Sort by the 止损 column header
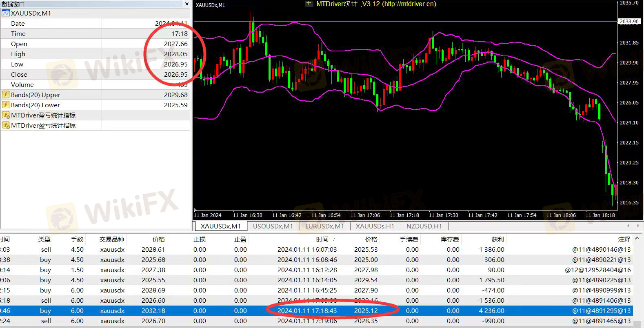Image resolution: width=644 pixels, height=328 pixels. (200, 239)
